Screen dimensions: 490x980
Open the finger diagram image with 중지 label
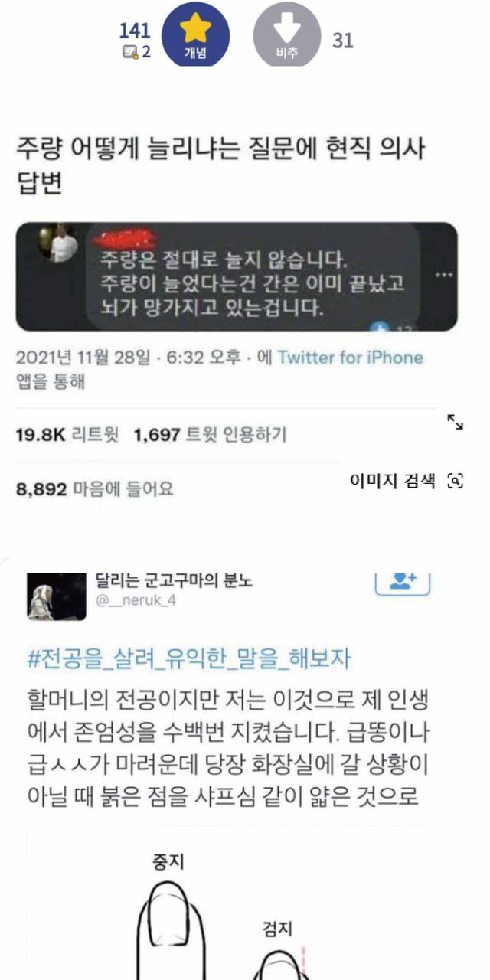[x=228, y=903]
